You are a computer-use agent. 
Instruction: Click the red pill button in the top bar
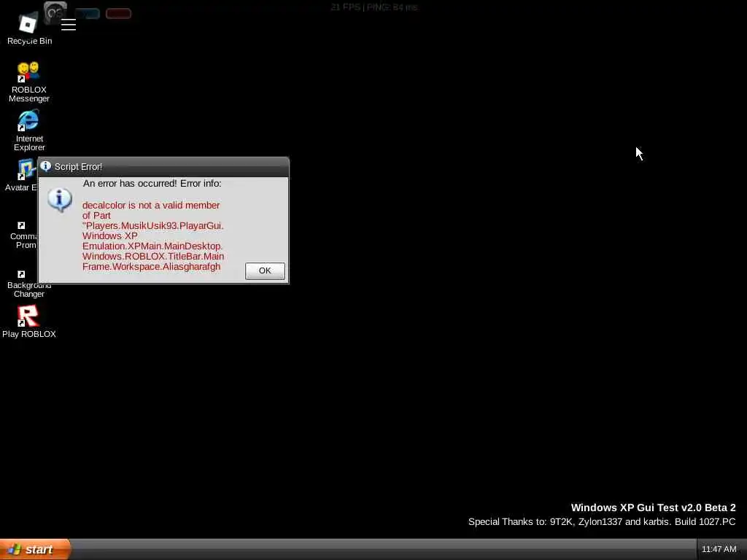(118, 14)
